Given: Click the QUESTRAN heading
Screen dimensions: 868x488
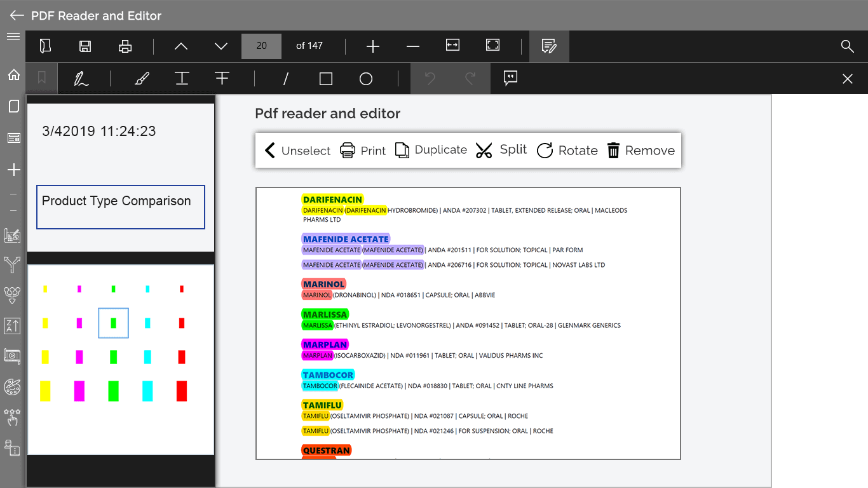Looking at the screenshot, I should click(327, 451).
